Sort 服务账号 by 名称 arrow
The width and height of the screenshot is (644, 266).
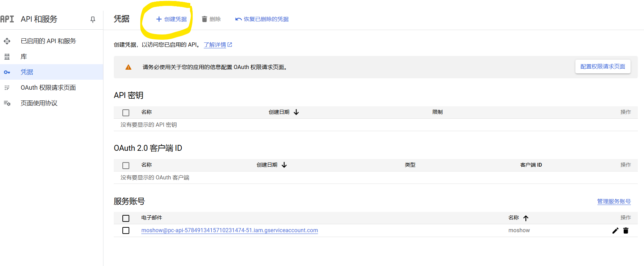click(526, 218)
